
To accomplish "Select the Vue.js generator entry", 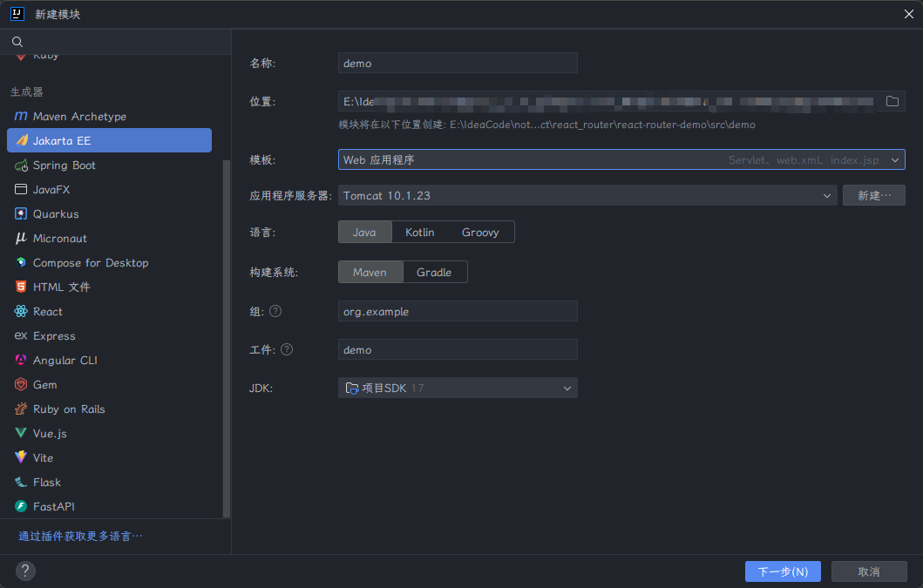I will (x=109, y=433).
